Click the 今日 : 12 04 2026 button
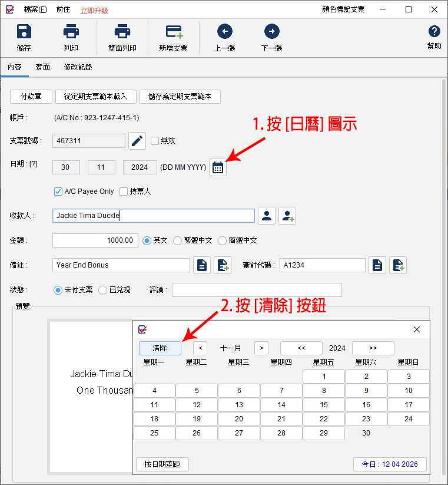 click(x=390, y=464)
